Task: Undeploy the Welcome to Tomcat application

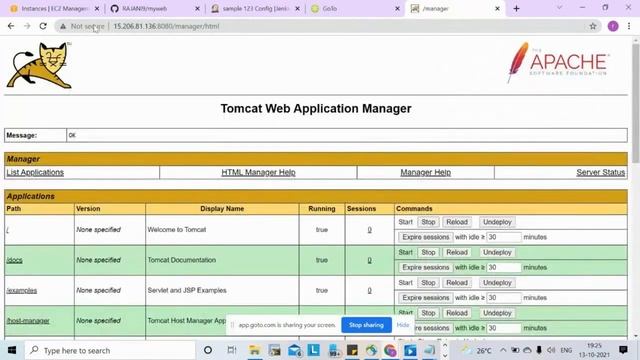Action: pyautogui.click(x=497, y=222)
